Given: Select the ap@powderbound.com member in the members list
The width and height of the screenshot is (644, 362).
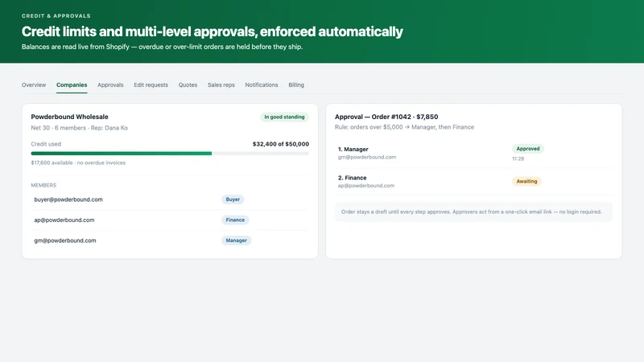Looking at the screenshot, I should [x=170, y=220].
